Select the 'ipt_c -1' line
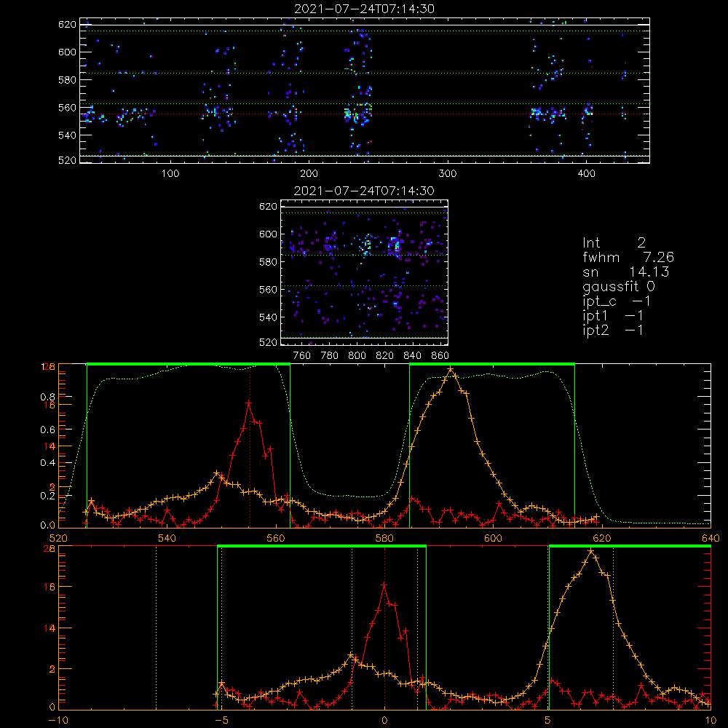 pyautogui.click(x=617, y=302)
